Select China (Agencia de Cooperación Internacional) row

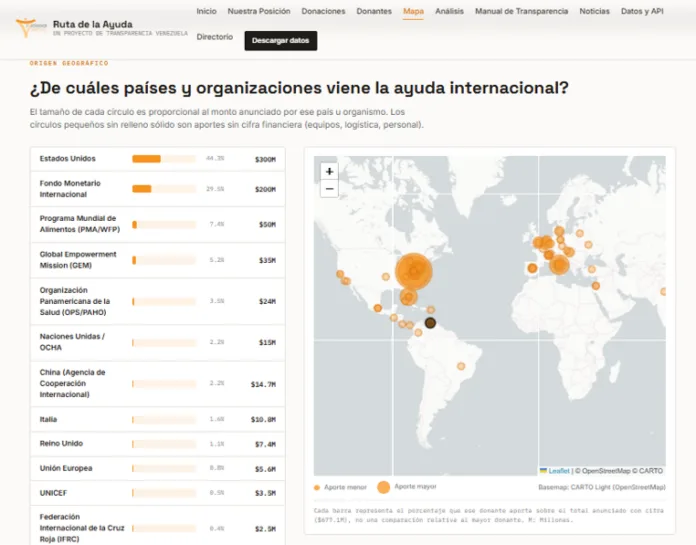158,383
